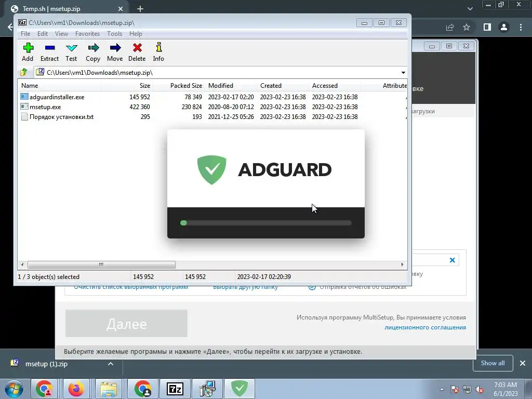Click the horizontal scrollbar thumb in 7-Zip
The image size is (532, 399).
pos(101,264)
